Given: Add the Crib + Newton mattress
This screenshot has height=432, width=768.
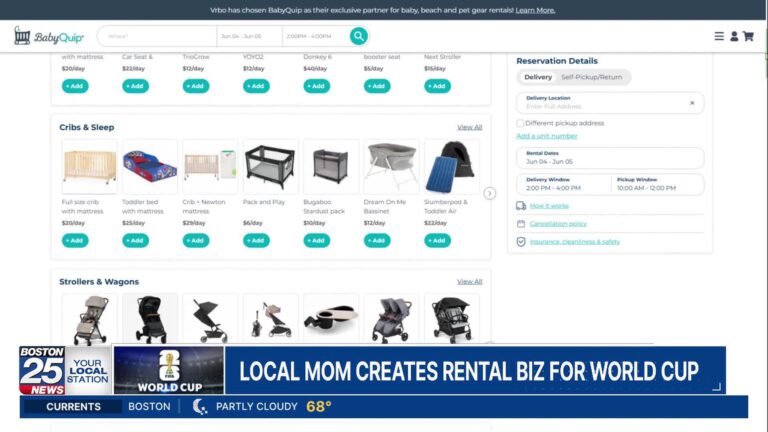Looking at the screenshot, I should [x=195, y=240].
